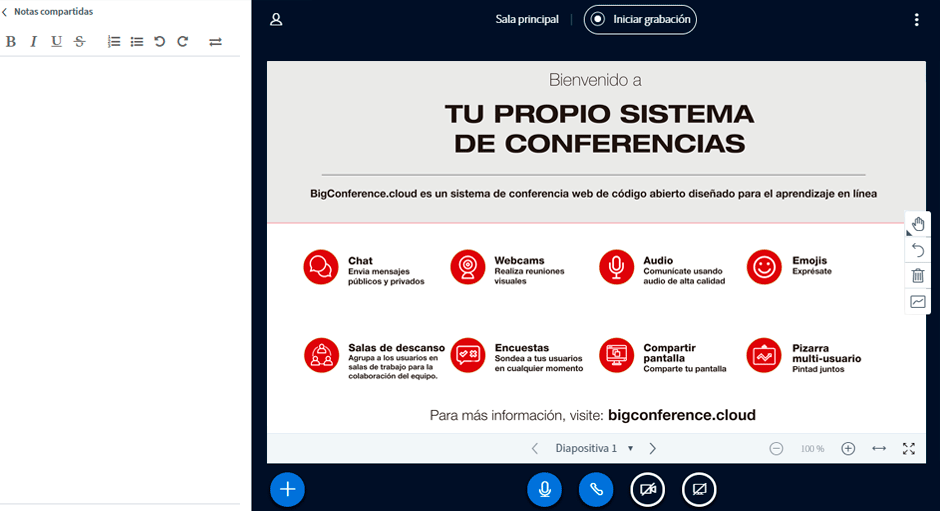Select the hand pan tool

(x=918, y=224)
